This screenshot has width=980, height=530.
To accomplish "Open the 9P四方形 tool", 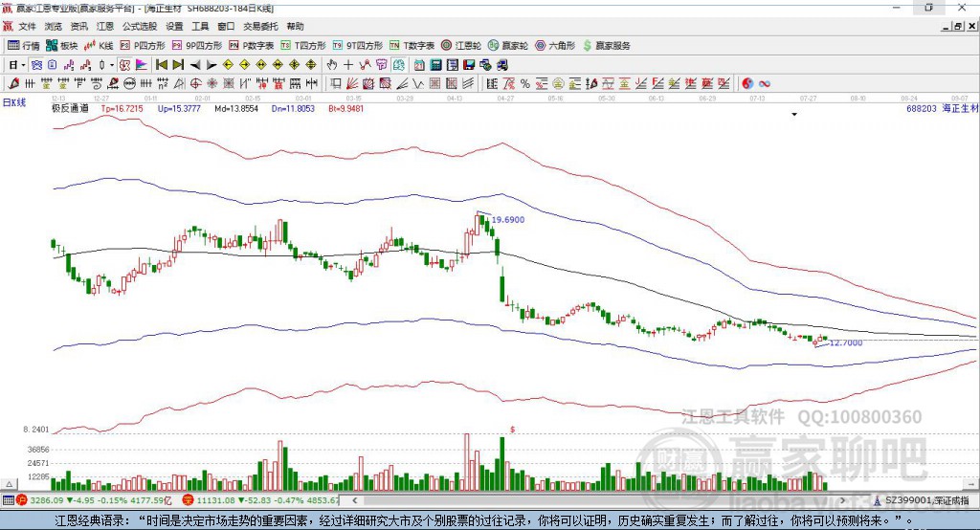I will [197, 46].
